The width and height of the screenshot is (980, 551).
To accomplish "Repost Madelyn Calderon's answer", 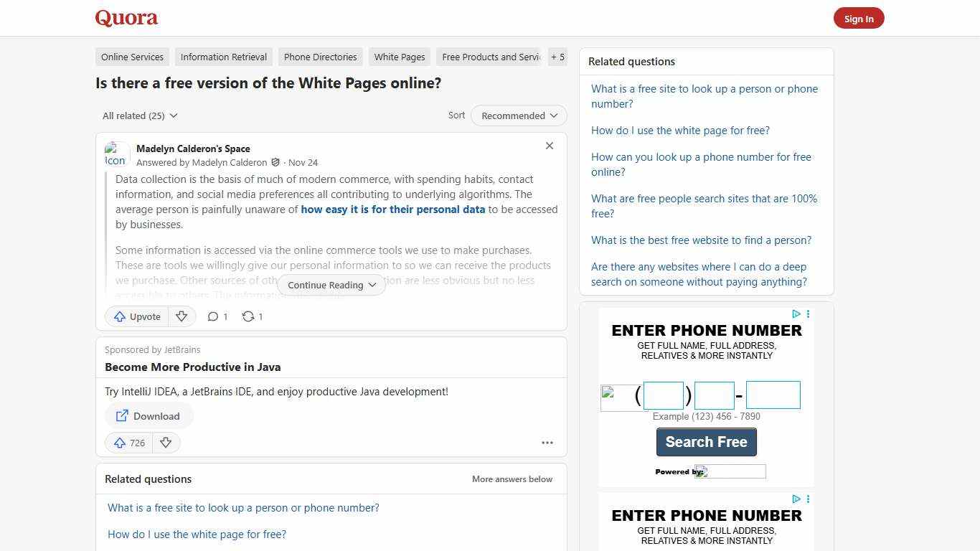I will pyautogui.click(x=252, y=316).
